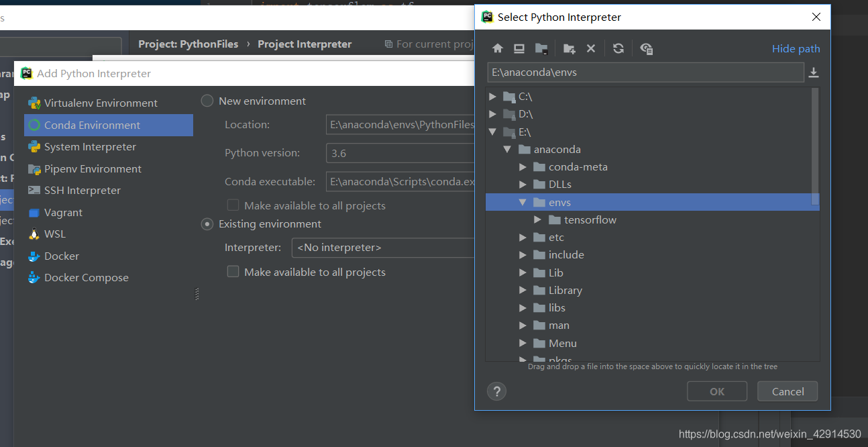Enable Make available under Existing environment
868x447 pixels.
(x=233, y=272)
